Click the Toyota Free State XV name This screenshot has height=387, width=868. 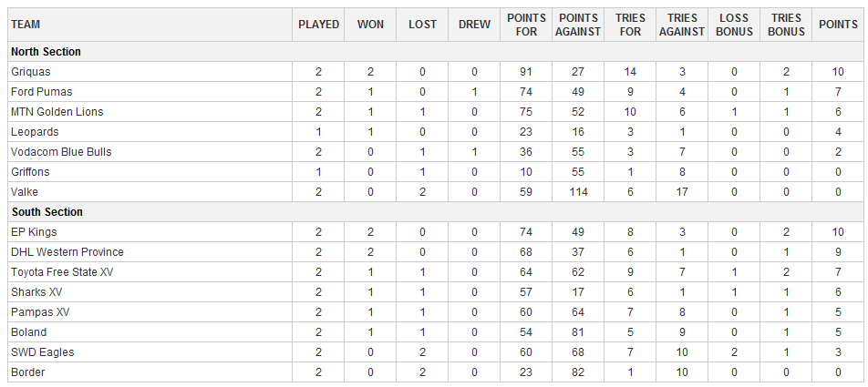click(62, 272)
